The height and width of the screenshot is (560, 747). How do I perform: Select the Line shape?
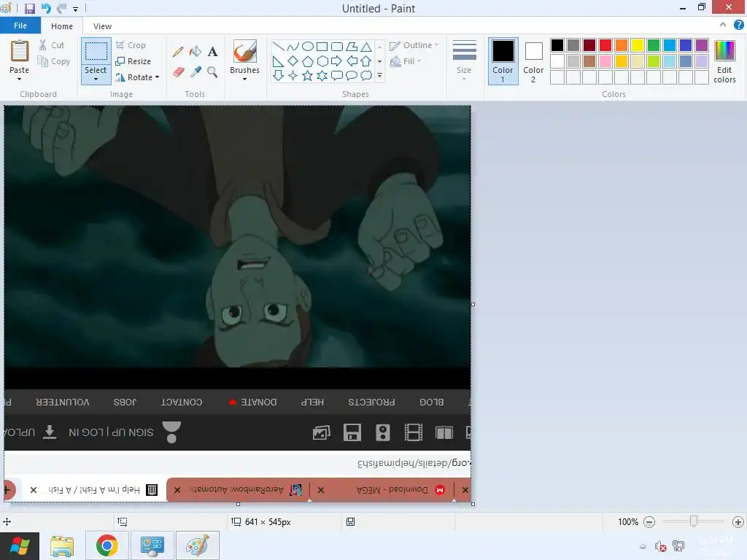click(278, 47)
